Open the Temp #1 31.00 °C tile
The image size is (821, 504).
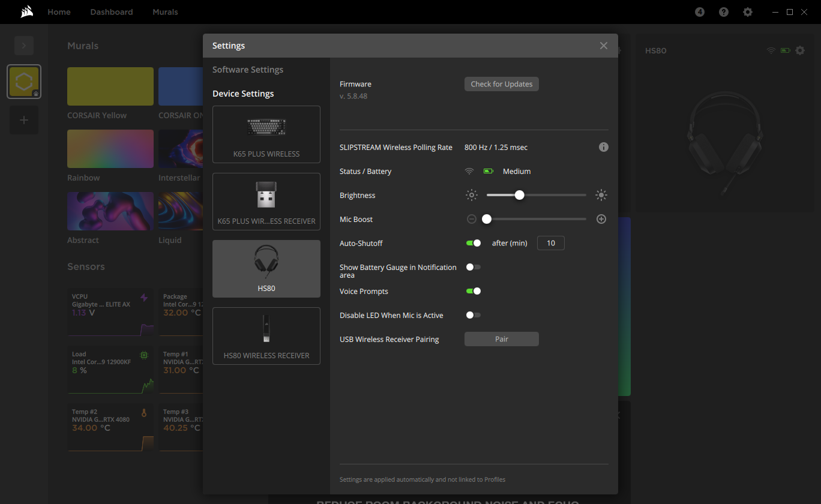pyautogui.click(x=181, y=370)
